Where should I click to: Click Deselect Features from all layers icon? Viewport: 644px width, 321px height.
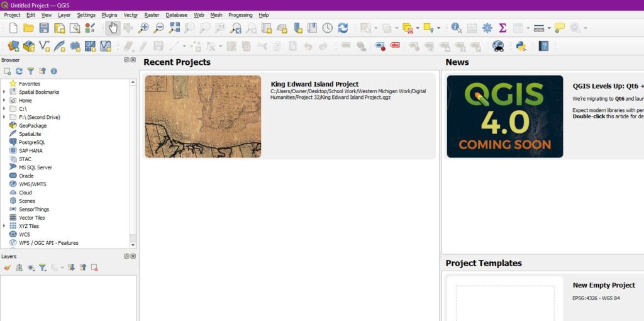408,28
